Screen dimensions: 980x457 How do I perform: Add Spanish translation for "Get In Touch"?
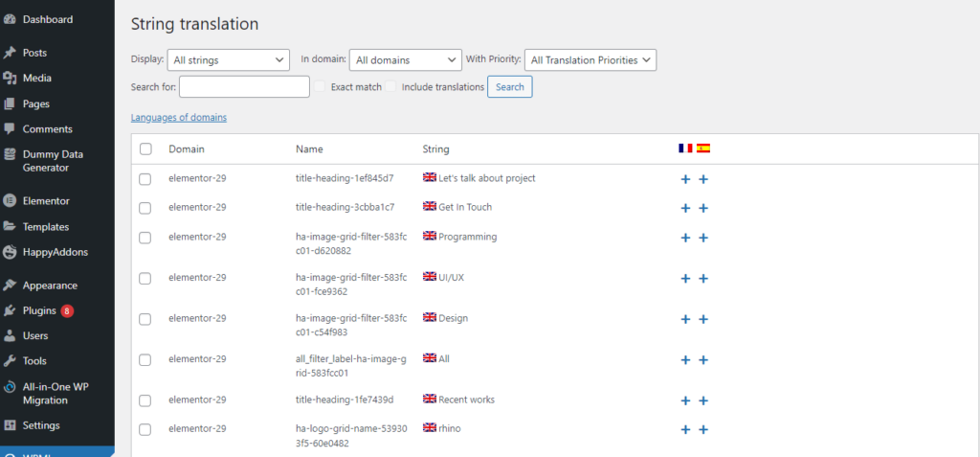(703, 209)
